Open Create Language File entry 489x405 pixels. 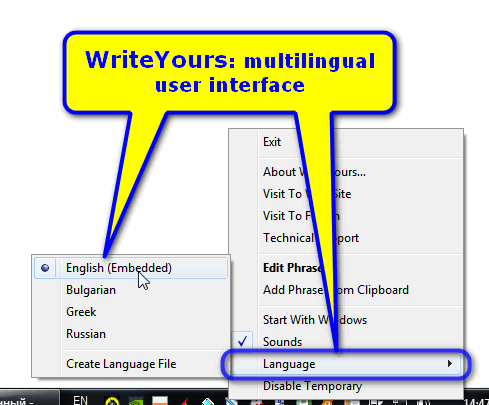[131, 364]
